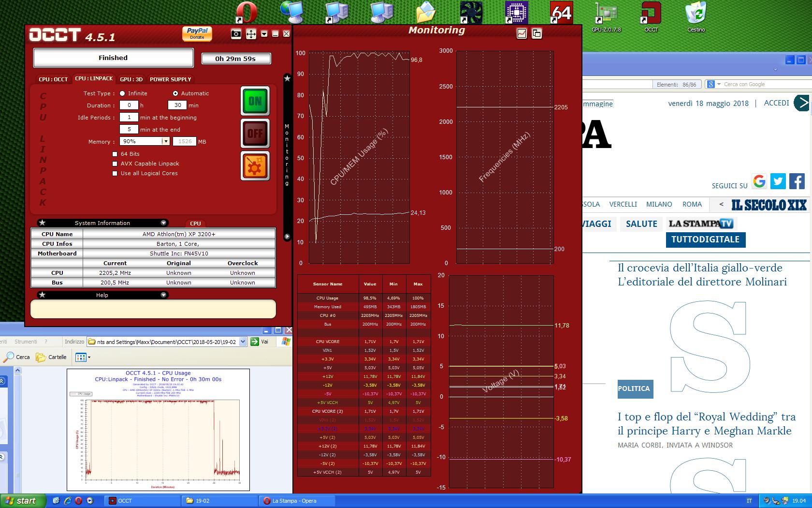Click the graph view icon in Monitoring window
Viewport: 812px width, 508px height.
(522, 33)
